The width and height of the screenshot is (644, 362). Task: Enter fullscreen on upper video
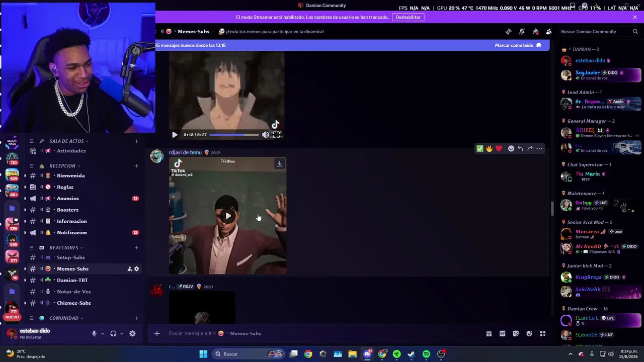point(276,135)
